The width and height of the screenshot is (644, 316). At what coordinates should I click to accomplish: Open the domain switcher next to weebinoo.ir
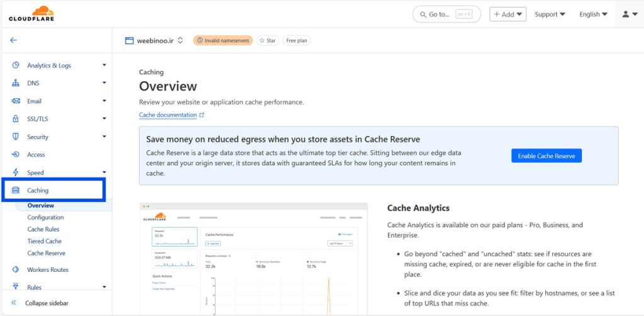(180, 41)
